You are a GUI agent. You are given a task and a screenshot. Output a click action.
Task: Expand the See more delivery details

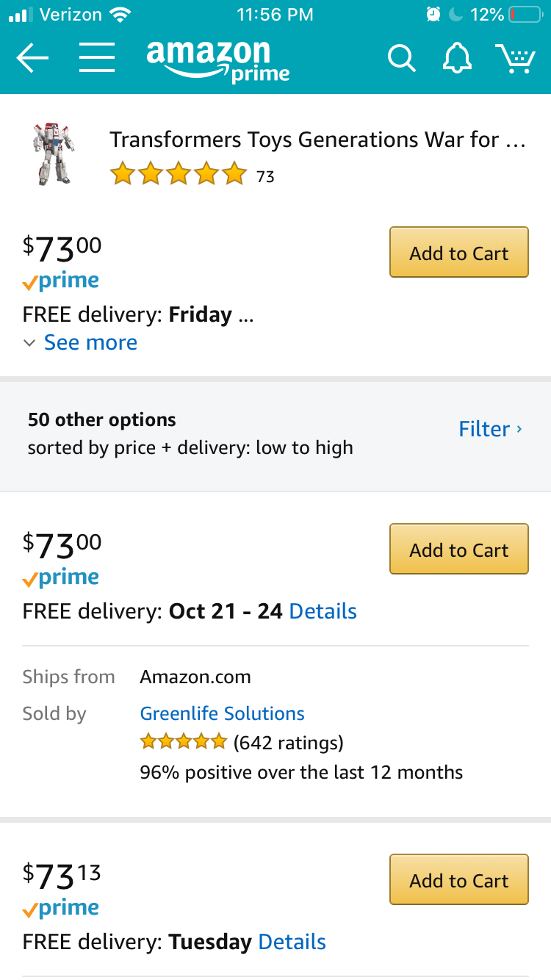coord(90,342)
